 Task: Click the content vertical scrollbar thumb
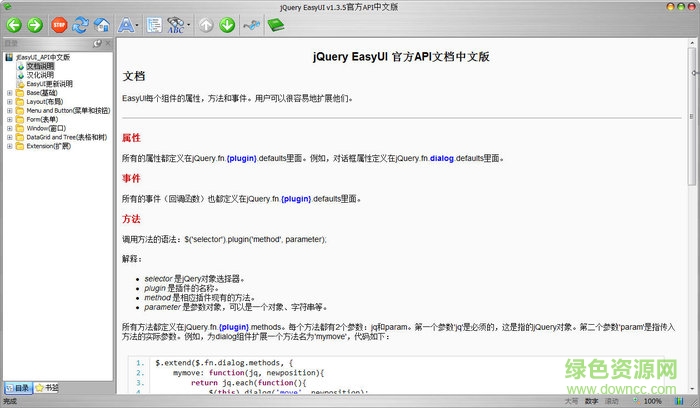[x=692, y=117]
